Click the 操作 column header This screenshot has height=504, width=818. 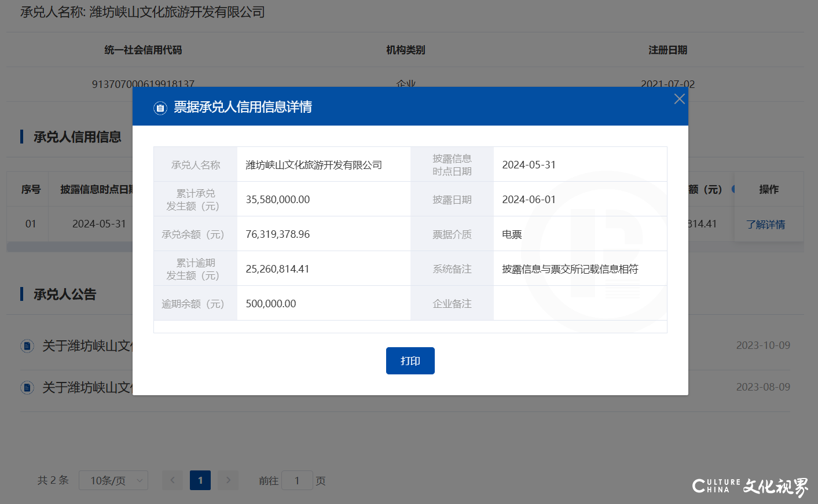tap(769, 189)
